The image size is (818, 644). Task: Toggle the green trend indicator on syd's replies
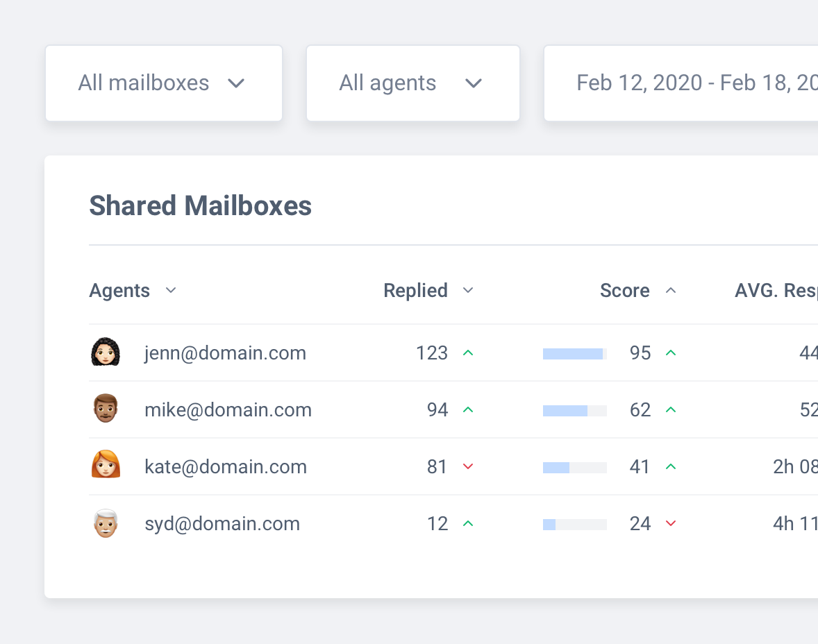click(468, 523)
